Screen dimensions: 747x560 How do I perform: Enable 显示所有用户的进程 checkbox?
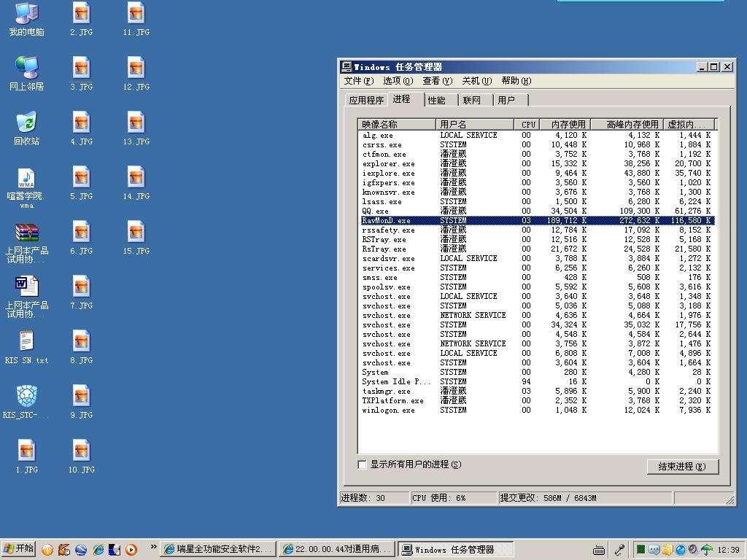[x=362, y=464]
